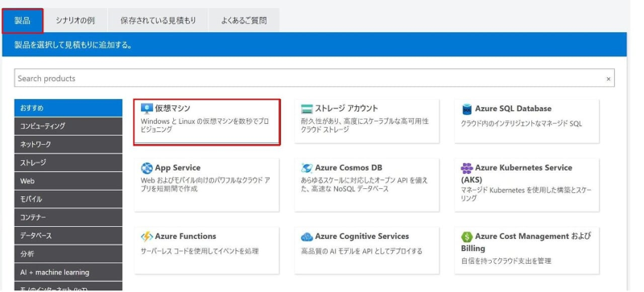
Task: Click the Azure SQL Database icon
Action: 467,109
